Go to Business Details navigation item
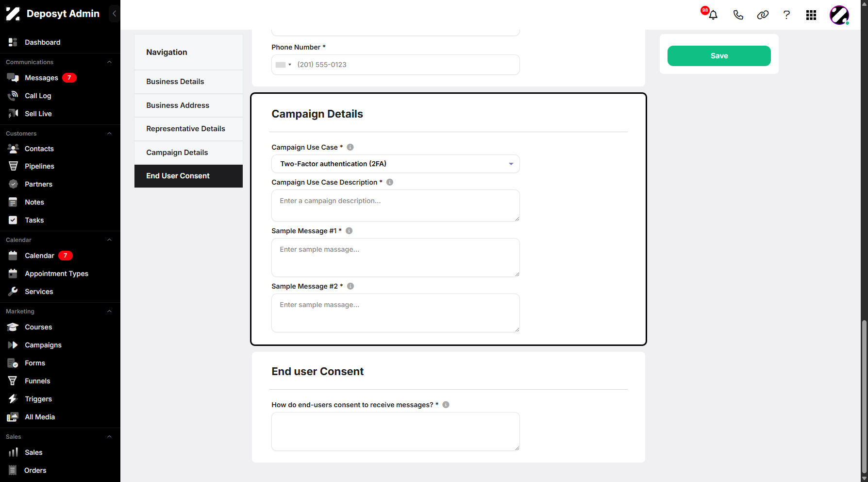Image resolution: width=868 pixels, height=482 pixels. [x=188, y=82]
